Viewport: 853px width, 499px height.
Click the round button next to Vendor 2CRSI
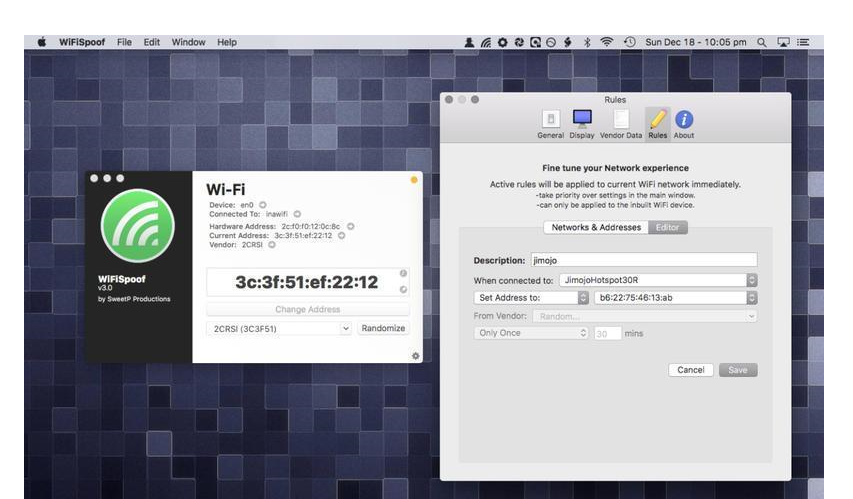click(272, 245)
